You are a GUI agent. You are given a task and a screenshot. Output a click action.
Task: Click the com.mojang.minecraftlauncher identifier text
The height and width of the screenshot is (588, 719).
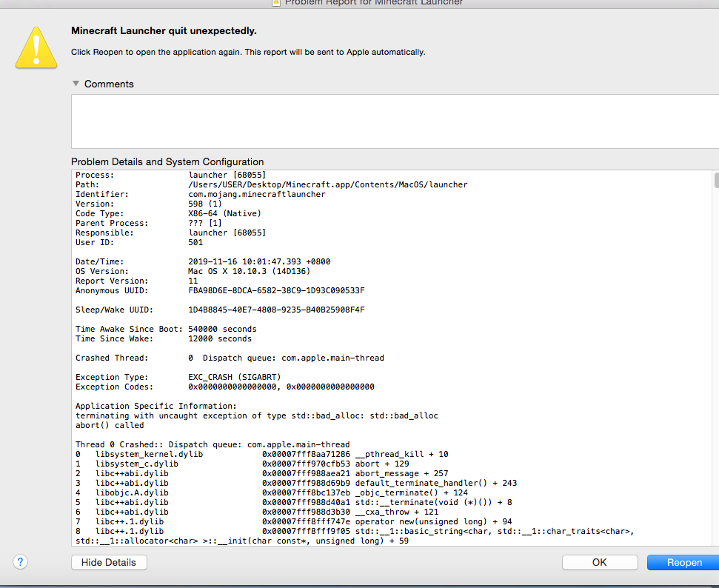pyautogui.click(x=257, y=194)
